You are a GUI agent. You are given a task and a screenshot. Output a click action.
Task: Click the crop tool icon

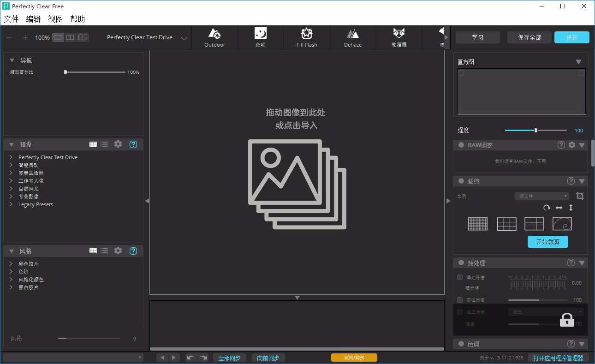pos(580,196)
